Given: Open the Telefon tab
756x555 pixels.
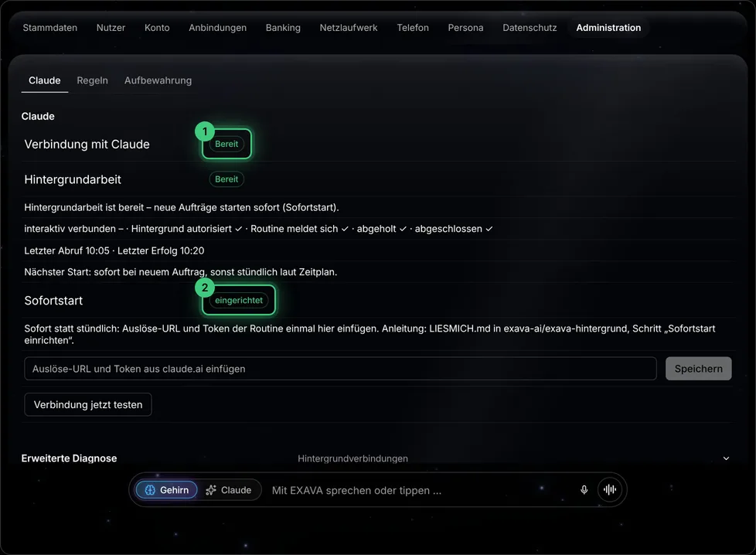Looking at the screenshot, I should (413, 28).
